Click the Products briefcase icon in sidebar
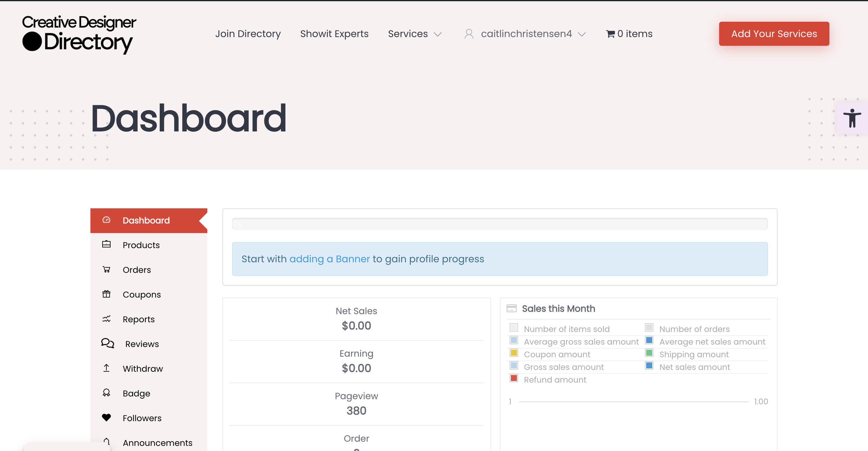The image size is (868, 451). (106, 244)
